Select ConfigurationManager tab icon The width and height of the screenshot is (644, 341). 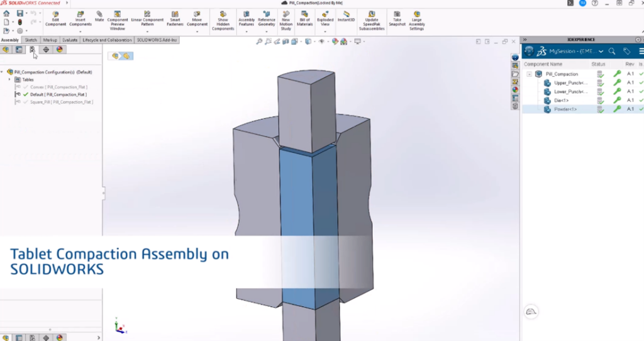tap(32, 50)
